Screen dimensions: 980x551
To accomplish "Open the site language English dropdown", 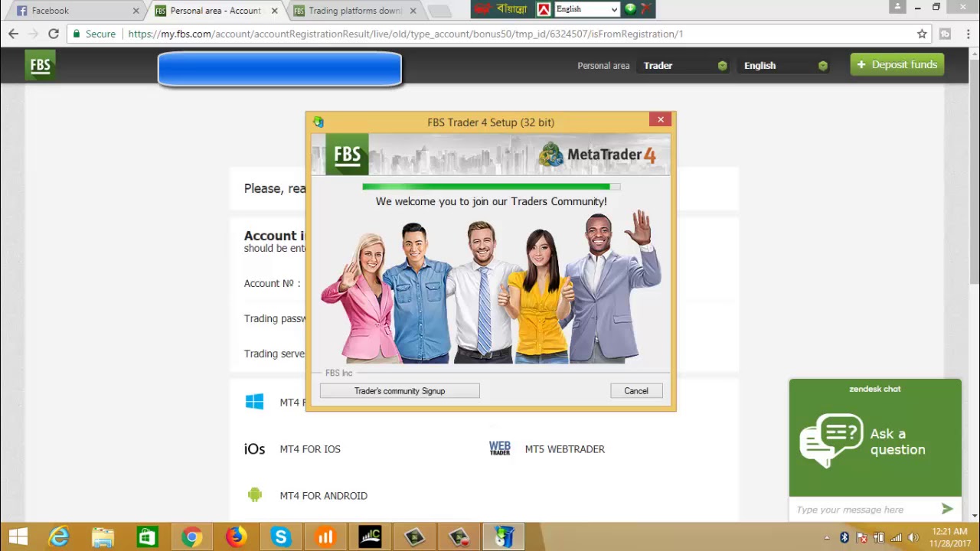I will point(784,66).
